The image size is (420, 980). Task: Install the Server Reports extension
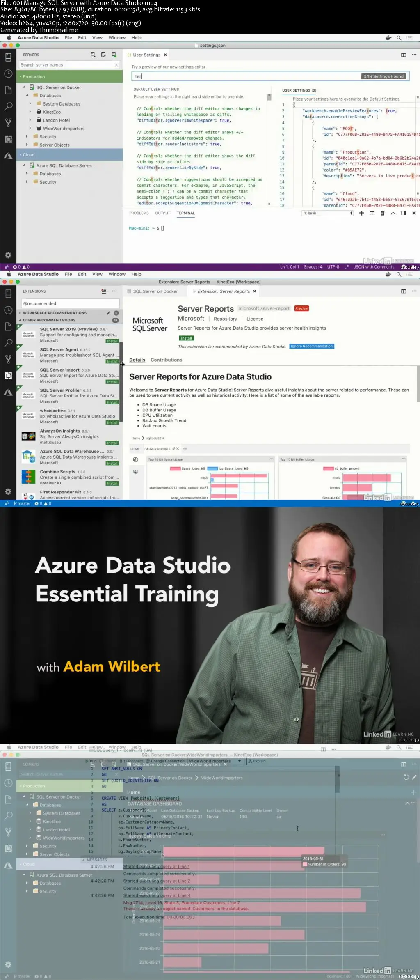pyautogui.click(x=187, y=338)
